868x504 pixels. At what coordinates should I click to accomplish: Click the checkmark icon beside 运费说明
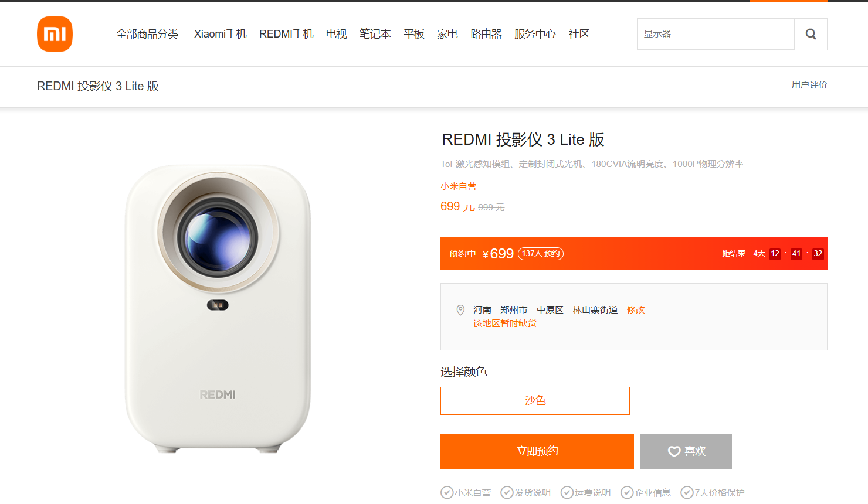pyautogui.click(x=567, y=492)
